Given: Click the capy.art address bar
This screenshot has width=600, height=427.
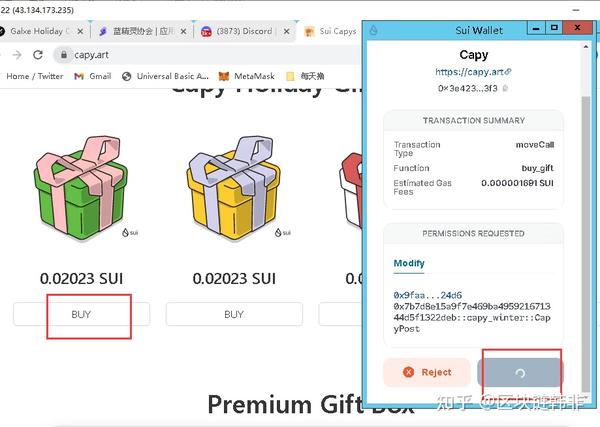Looking at the screenshot, I should [207, 55].
